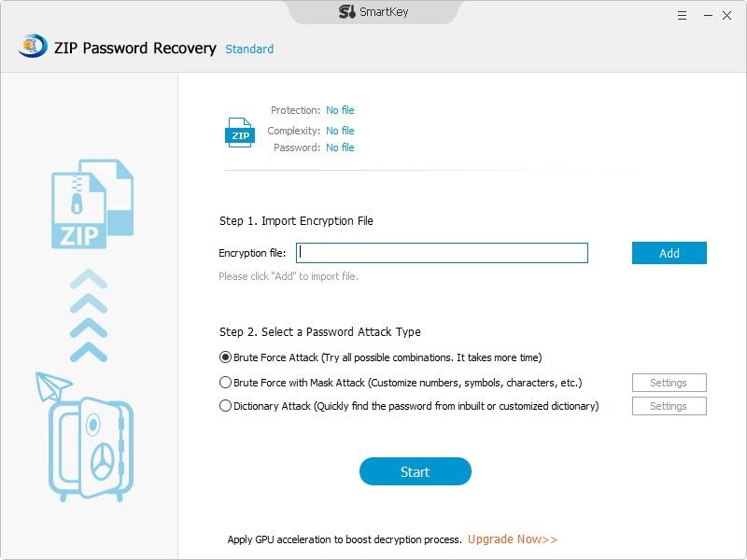The height and width of the screenshot is (560, 747).
Task: Click the Upgrade Now link
Action: (513, 539)
